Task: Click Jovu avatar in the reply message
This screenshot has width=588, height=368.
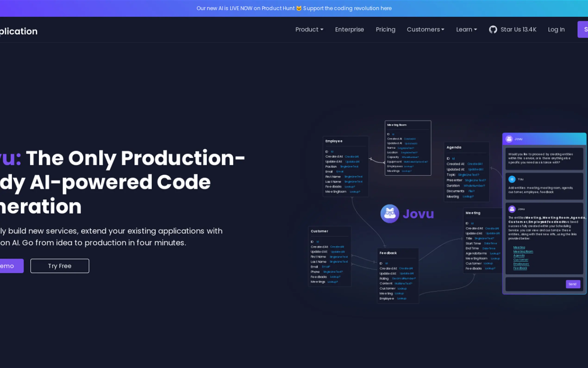Action: pyautogui.click(x=512, y=209)
